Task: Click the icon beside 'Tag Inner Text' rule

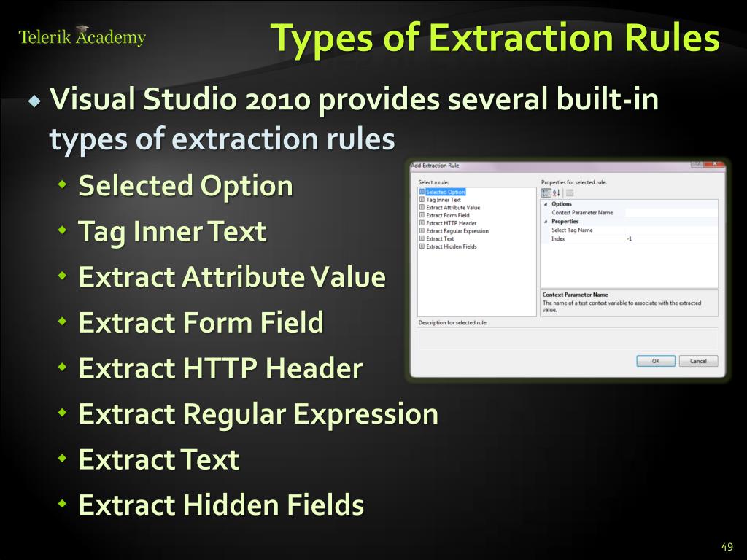Action: click(422, 200)
